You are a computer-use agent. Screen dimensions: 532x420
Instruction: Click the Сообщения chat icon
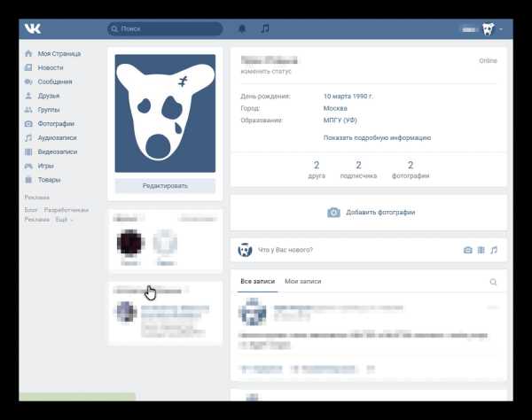[x=28, y=82]
